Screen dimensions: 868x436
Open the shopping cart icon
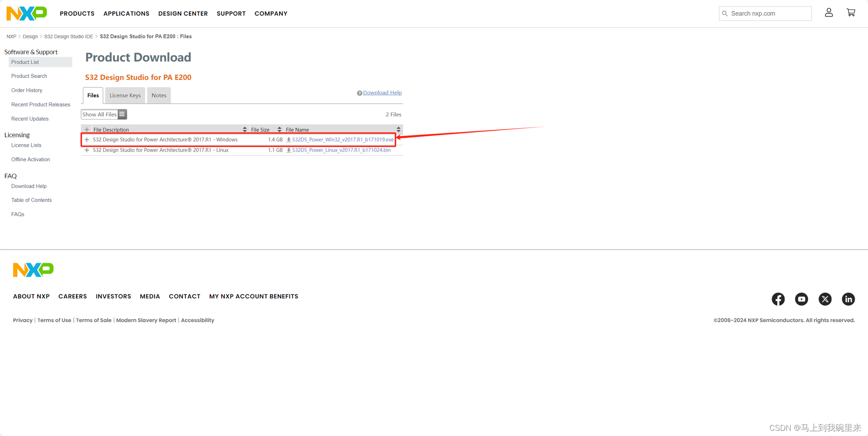pyautogui.click(x=851, y=13)
